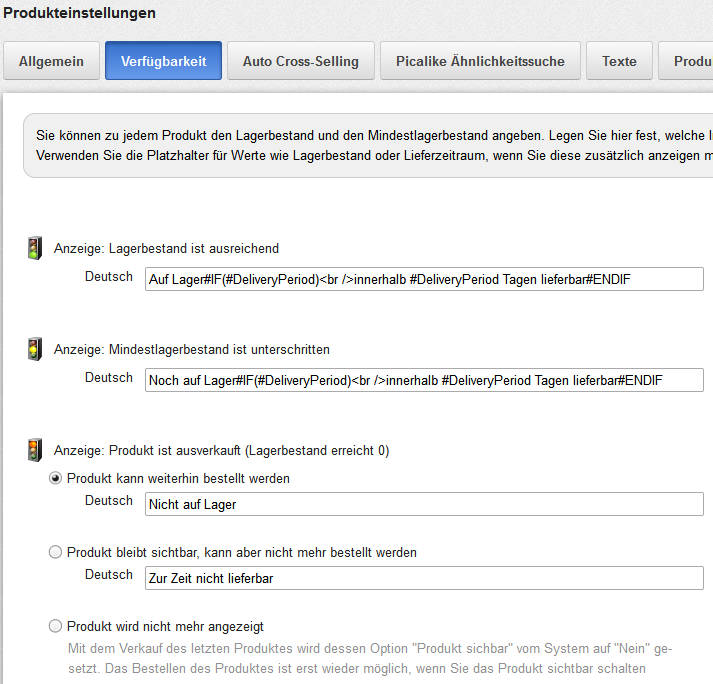Focus the 'Noch auf Lager' input field
The image size is (713, 684).
point(424,380)
